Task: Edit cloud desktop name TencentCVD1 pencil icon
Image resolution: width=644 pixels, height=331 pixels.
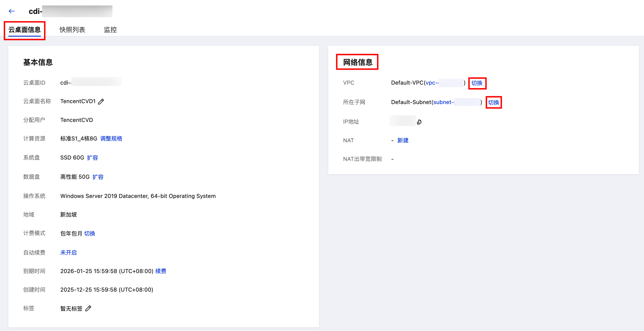Action: (101, 102)
